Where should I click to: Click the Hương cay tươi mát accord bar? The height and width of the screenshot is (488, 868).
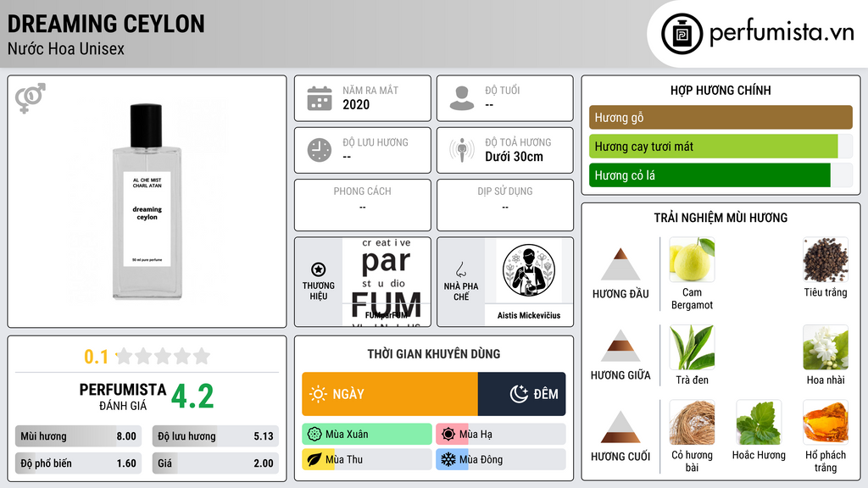point(721,147)
